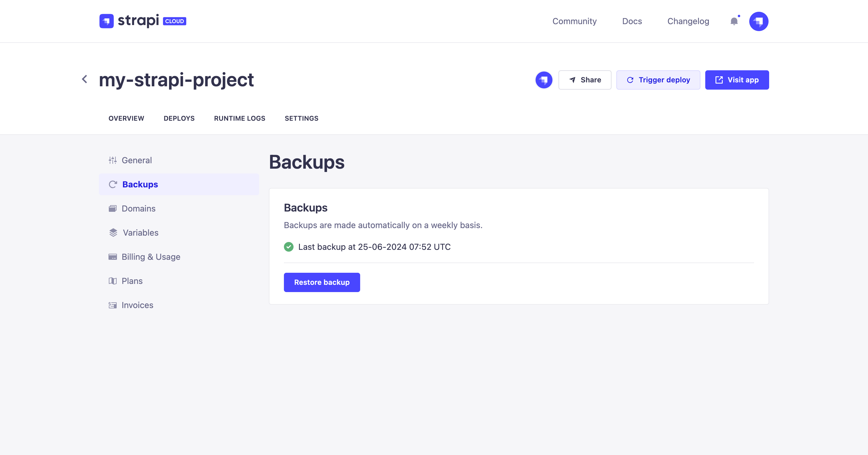The image size is (868, 455).
Task: Open the account avatar menu
Action: tap(759, 21)
